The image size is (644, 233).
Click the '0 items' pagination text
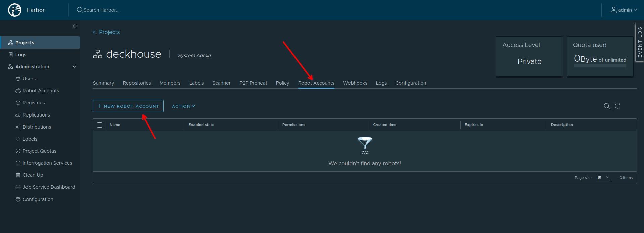pyautogui.click(x=626, y=178)
